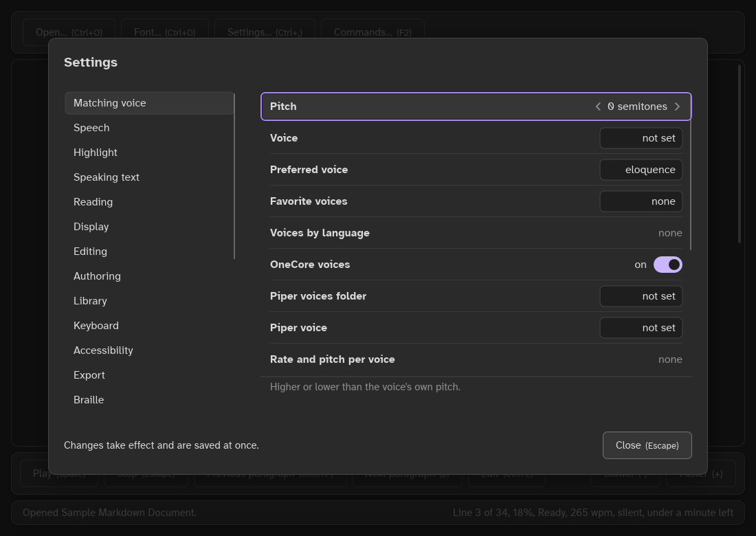
Task: Click the main window's scrollbar behind the dialog
Action: pyautogui.click(x=740, y=154)
